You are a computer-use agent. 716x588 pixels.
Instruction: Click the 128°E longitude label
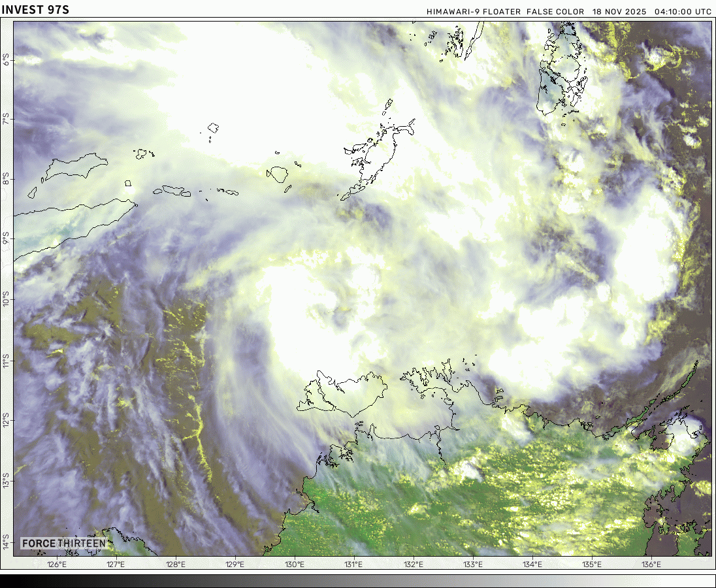click(175, 564)
